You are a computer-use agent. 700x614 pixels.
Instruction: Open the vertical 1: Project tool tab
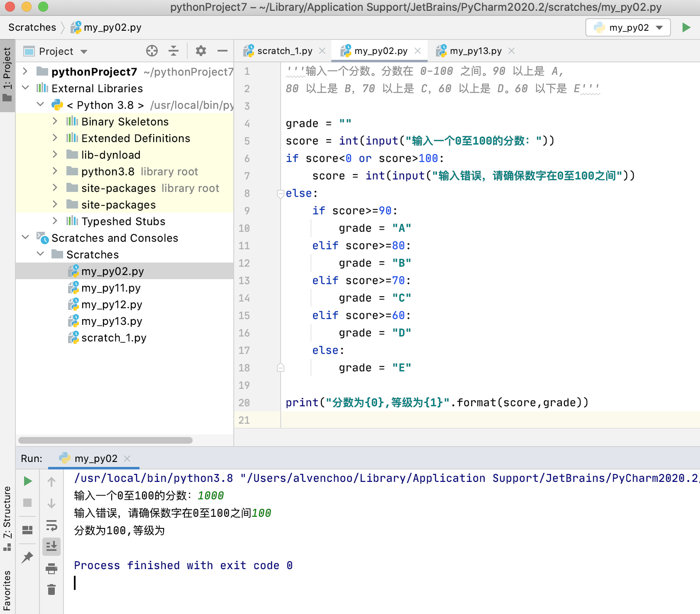[x=7, y=75]
